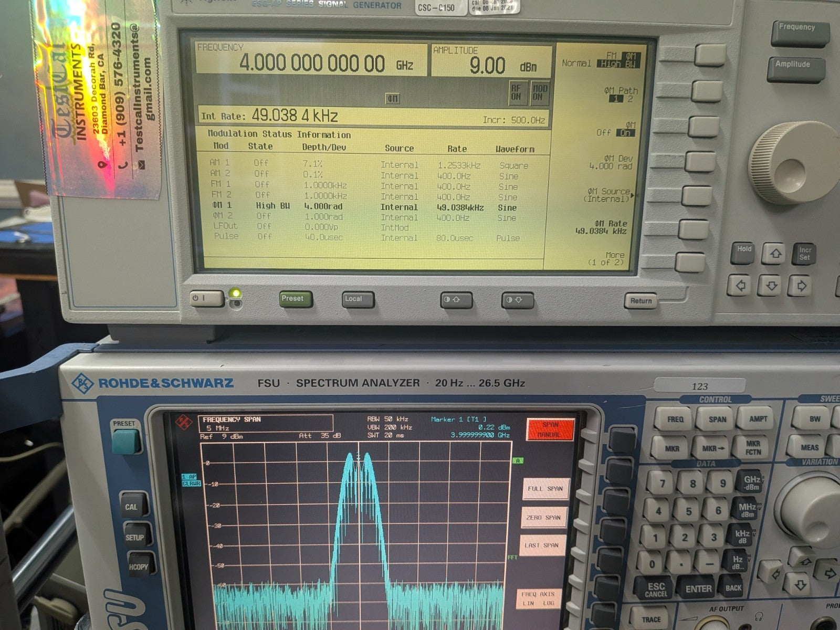Click the Int Rate 49.038 4 kHz entry
Viewport: 840px width, 630px height.
coord(374,116)
